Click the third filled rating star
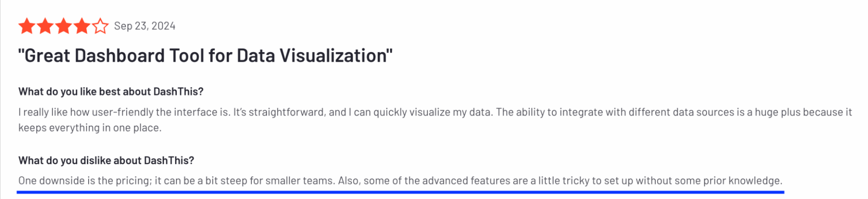Image resolution: width=868 pixels, height=199 pixels. [x=63, y=27]
